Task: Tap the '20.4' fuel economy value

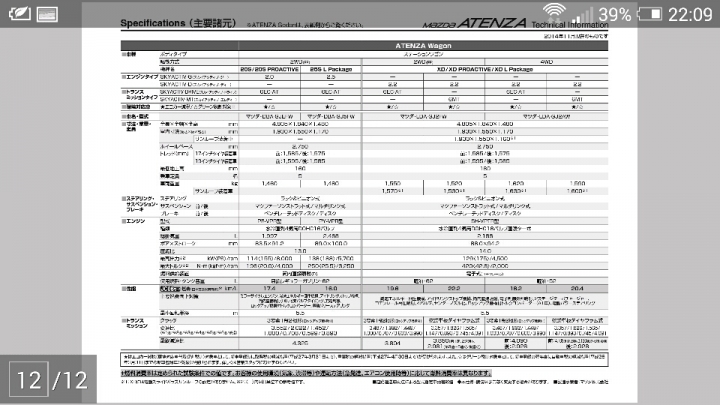Action: (x=577, y=288)
